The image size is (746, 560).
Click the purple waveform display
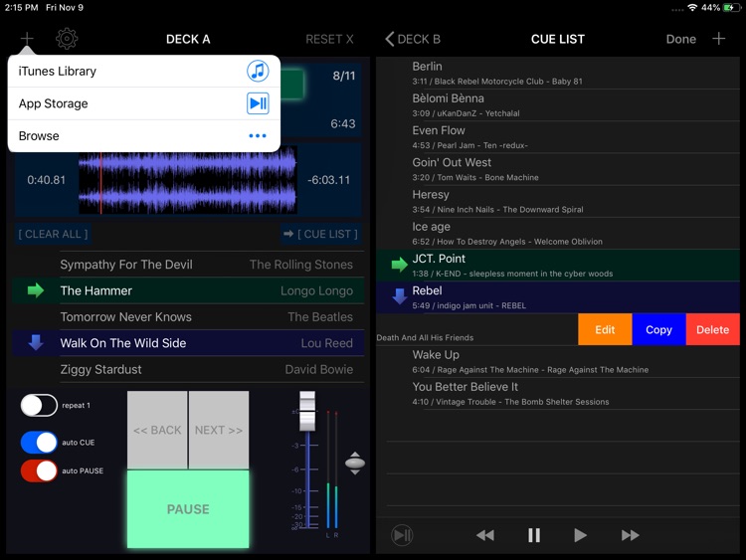pyautogui.click(x=188, y=180)
